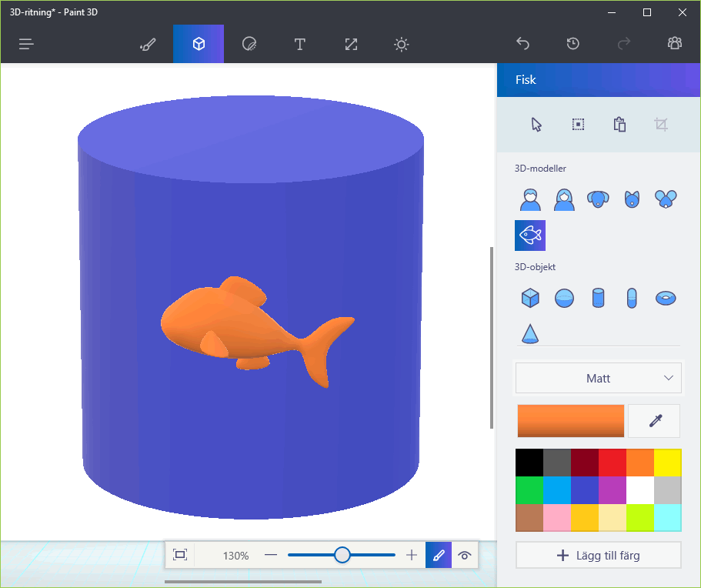Pick the dog 3D model
This screenshot has width=701, height=588.
598,199
